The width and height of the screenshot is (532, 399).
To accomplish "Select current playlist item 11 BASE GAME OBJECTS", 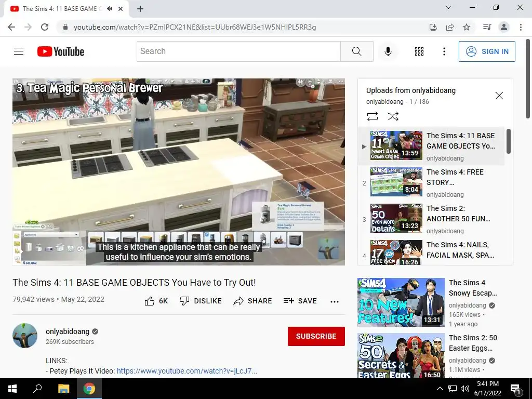I will point(431,146).
